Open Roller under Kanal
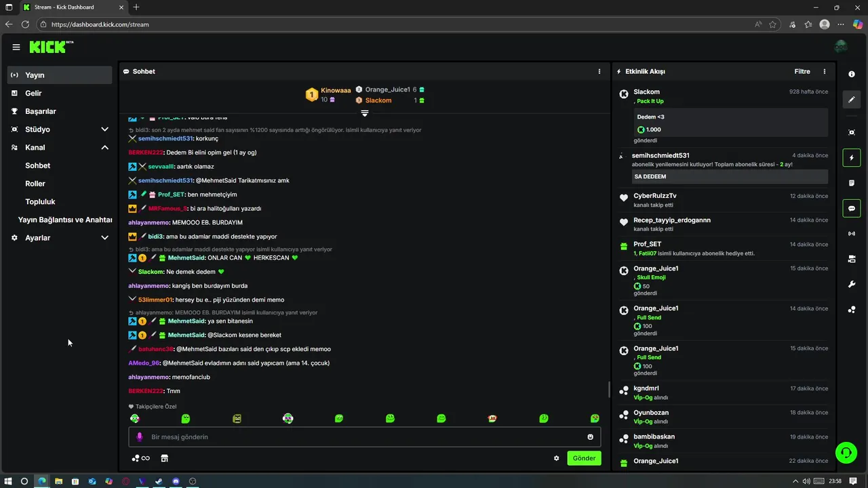868x488 pixels. tap(35, 184)
